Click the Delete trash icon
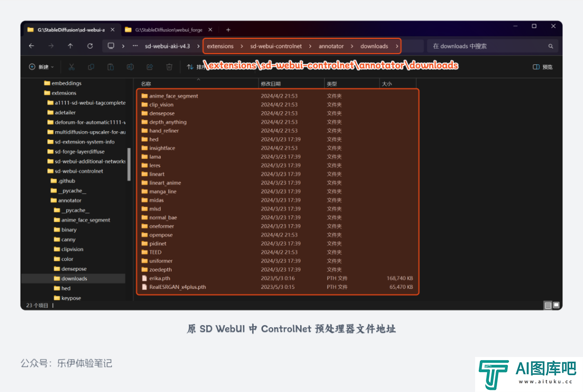Screen dimensions: 583x392 (x=169, y=67)
